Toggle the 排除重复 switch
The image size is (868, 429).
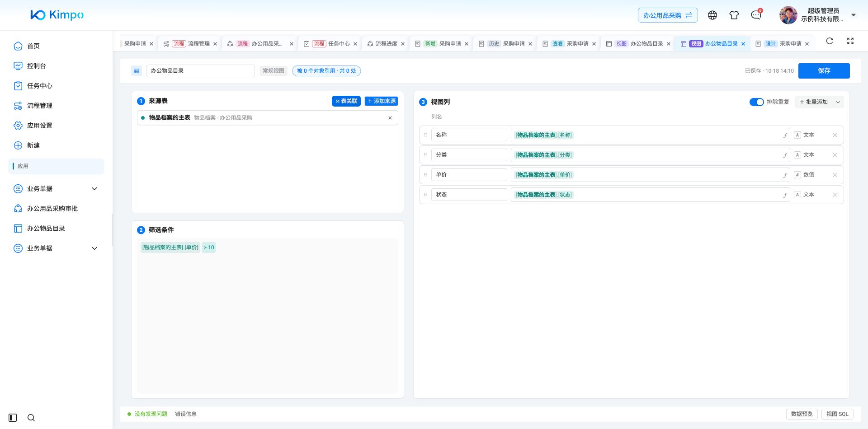(x=757, y=102)
